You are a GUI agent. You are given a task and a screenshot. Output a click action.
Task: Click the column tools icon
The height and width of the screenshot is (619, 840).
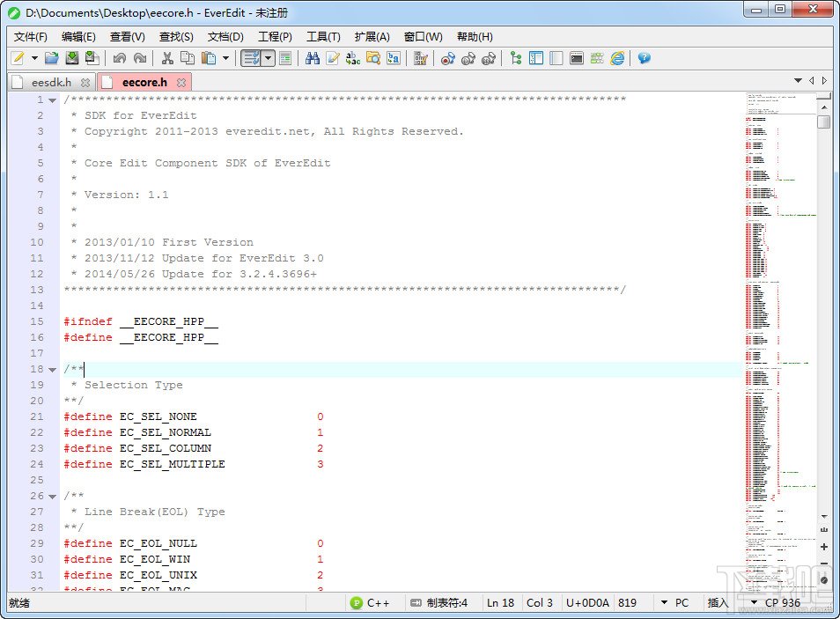(x=421, y=58)
